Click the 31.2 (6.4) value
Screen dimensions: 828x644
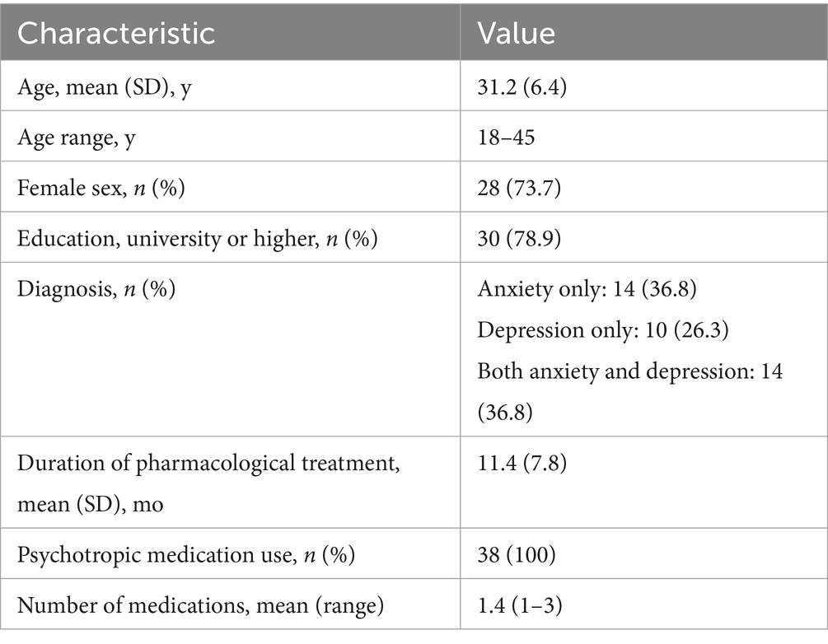[x=523, y=85]
